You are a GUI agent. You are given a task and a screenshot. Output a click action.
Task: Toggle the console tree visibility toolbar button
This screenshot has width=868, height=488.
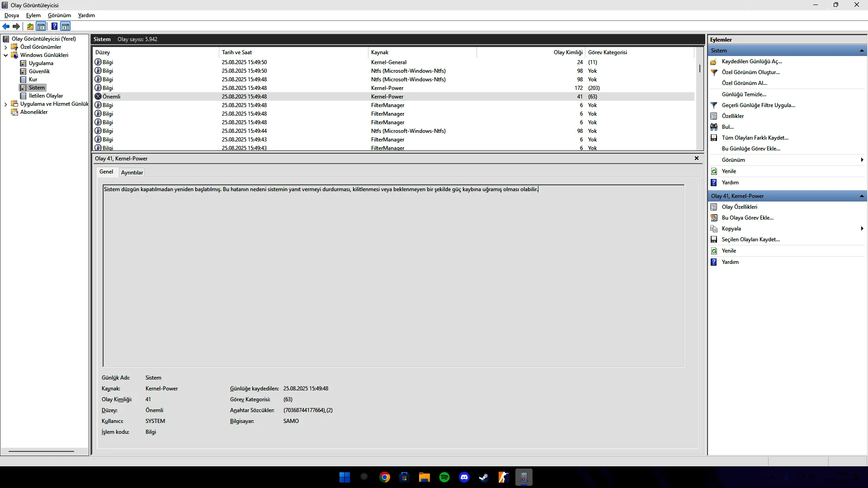click(41, 26)
